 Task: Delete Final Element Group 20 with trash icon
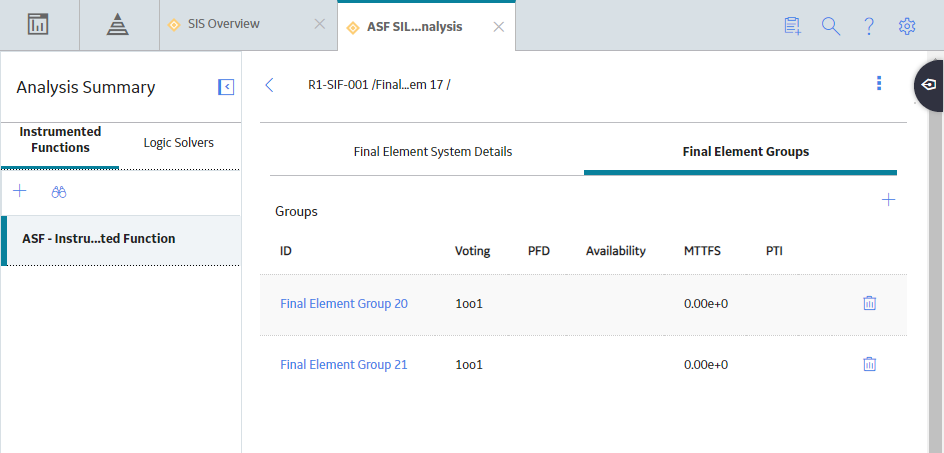[x=869, y=303]
